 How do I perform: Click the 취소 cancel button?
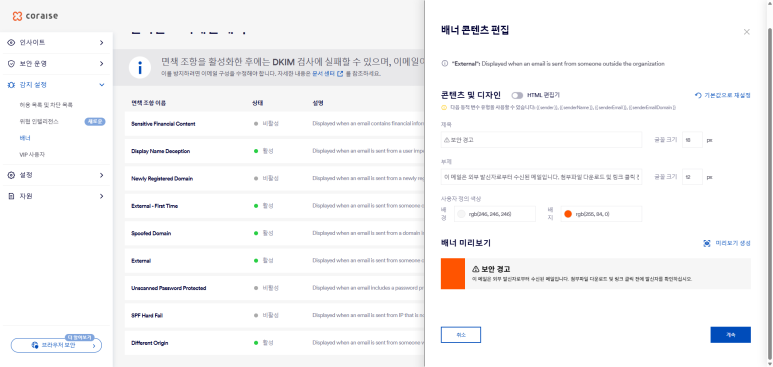[460, 334]
